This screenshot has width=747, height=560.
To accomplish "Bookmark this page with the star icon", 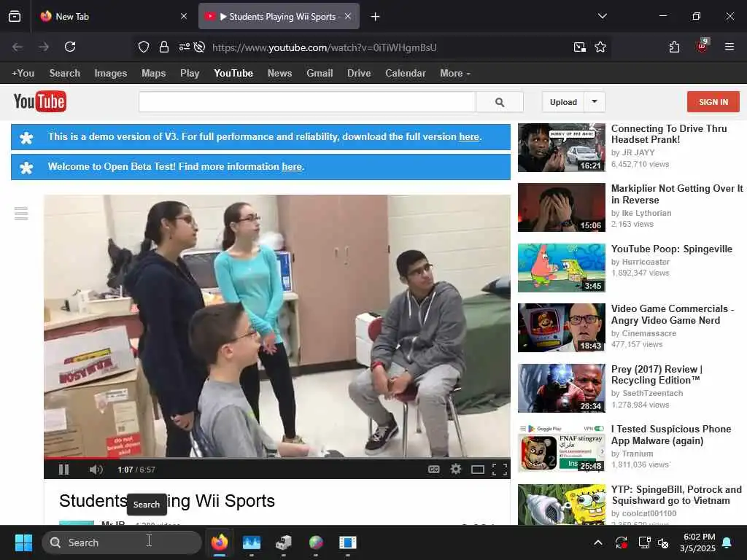I will pos(600,47).
